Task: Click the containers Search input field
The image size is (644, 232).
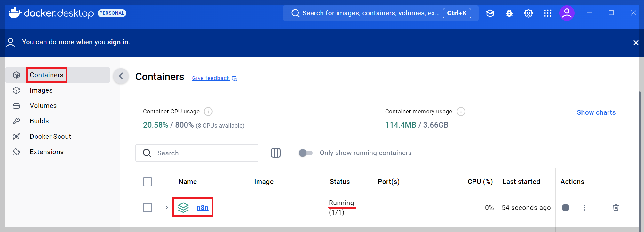Action: coord(197,153)
